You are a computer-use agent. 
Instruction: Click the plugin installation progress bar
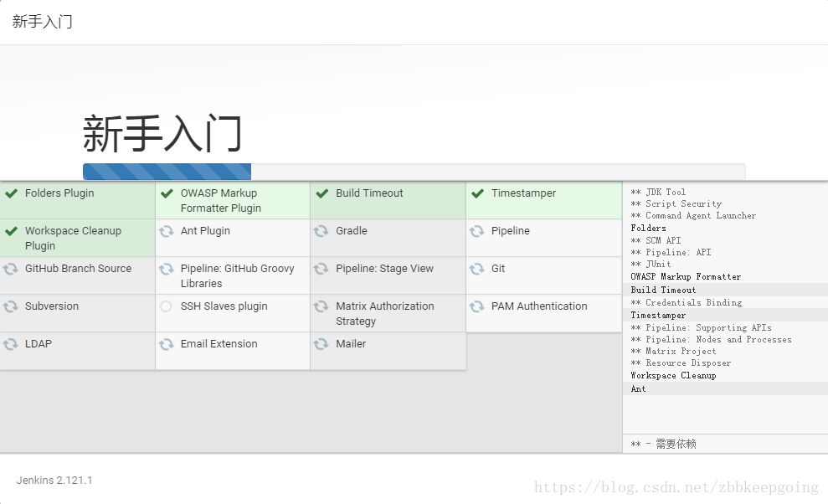(x=414, y=172)
